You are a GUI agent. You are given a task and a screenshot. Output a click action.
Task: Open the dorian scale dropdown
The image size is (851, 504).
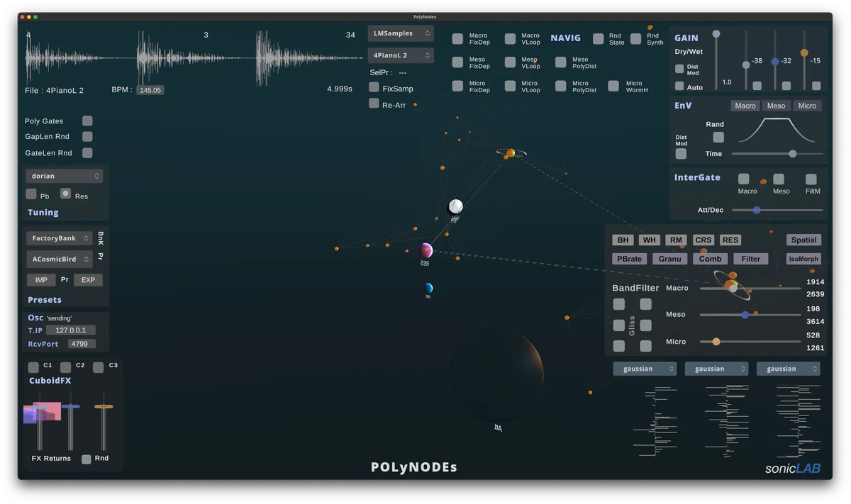(x=65, y=176)
